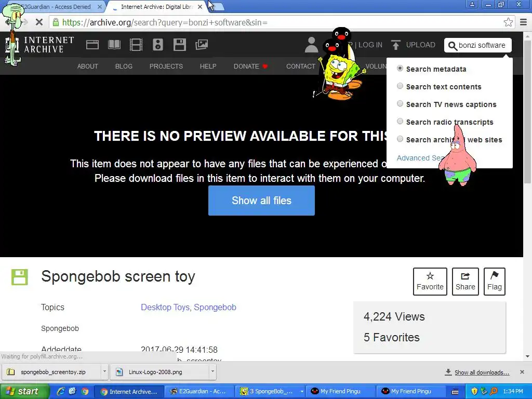
Task: Open Chrome people/profile button in title bar
Action: tap(472, 4)
